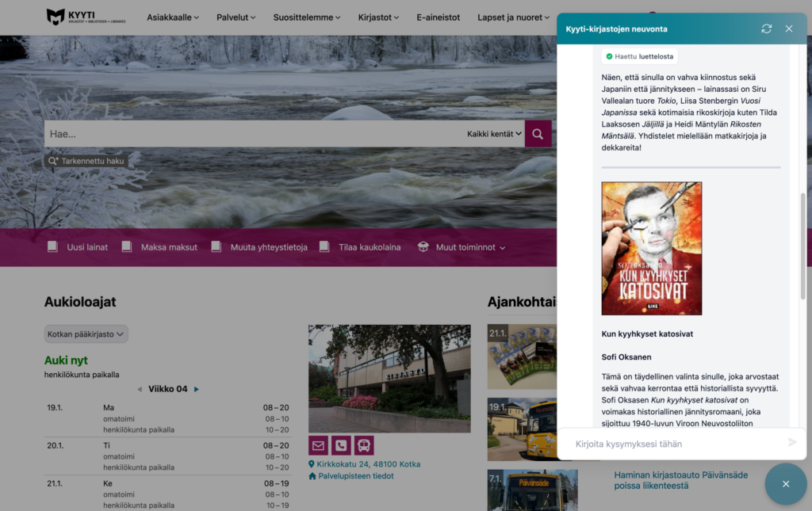Click the email icon under the library photo
The width and height of the screenshot is (812, 511).
pyautogui.click(x=318, y=445)
